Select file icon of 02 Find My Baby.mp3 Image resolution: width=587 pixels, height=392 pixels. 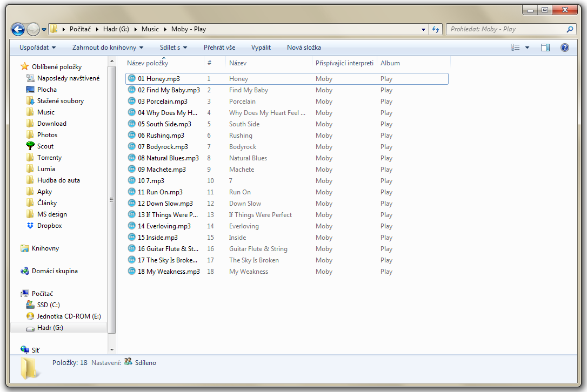(131, 90)
